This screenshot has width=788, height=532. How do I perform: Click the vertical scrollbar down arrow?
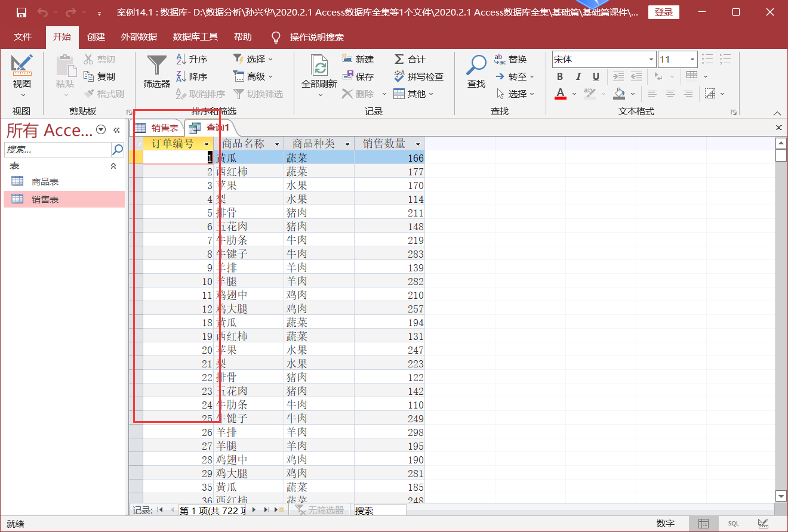tap(781, 496)
